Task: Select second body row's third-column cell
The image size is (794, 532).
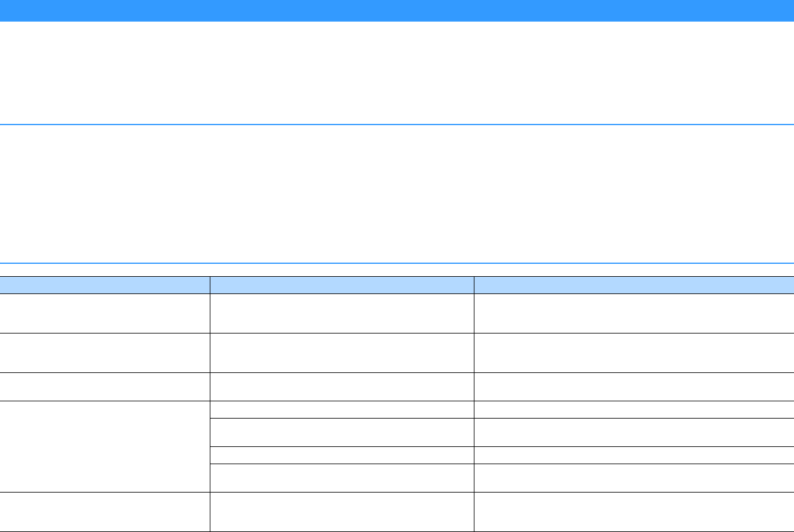Action: click(634, 353)
